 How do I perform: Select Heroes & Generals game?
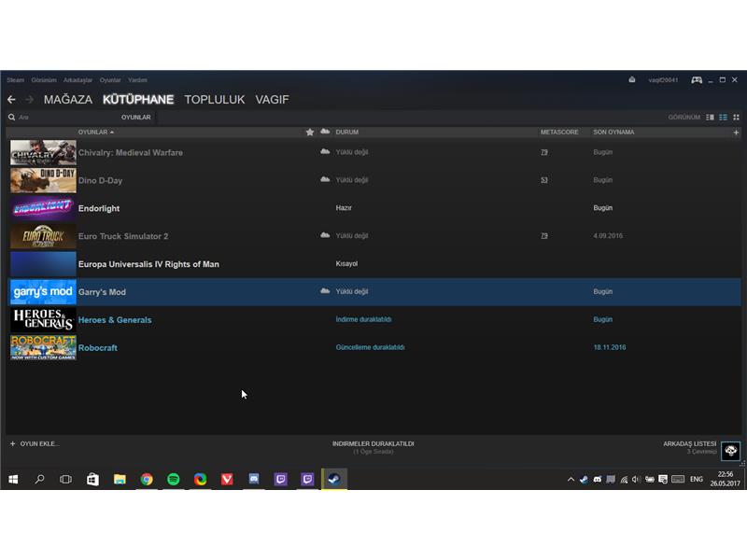(373, 319)
